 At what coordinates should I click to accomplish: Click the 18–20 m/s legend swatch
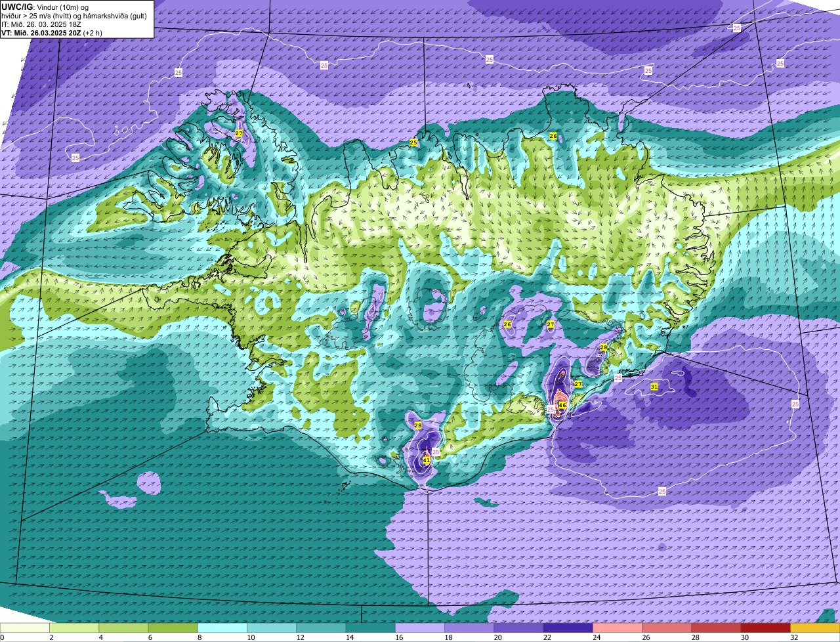coord(469,628)
